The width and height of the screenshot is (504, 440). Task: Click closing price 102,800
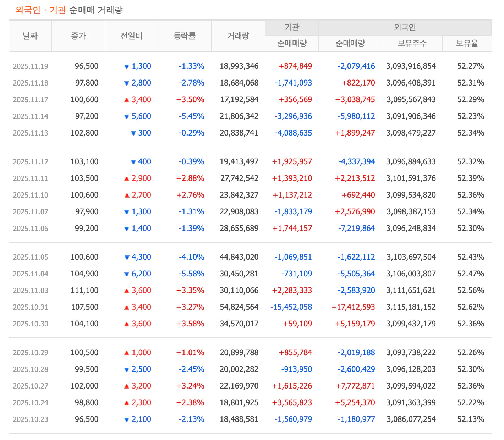(x=84, y=133)
